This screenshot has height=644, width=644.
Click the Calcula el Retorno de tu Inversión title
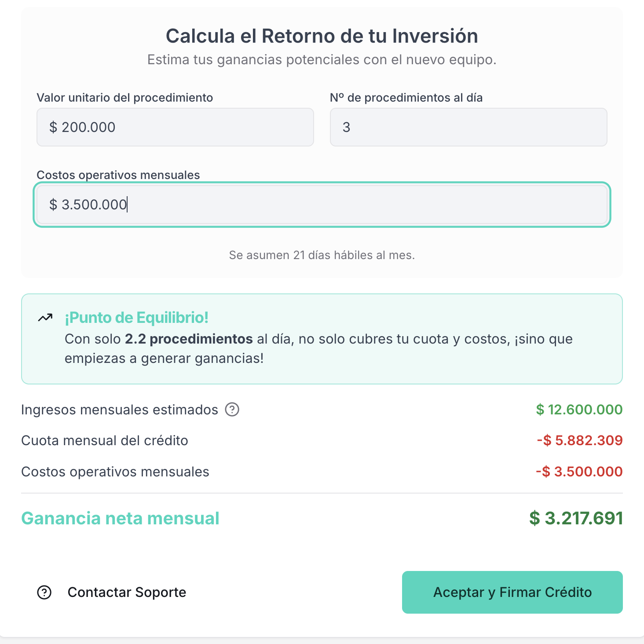click(x=322, y=36)
